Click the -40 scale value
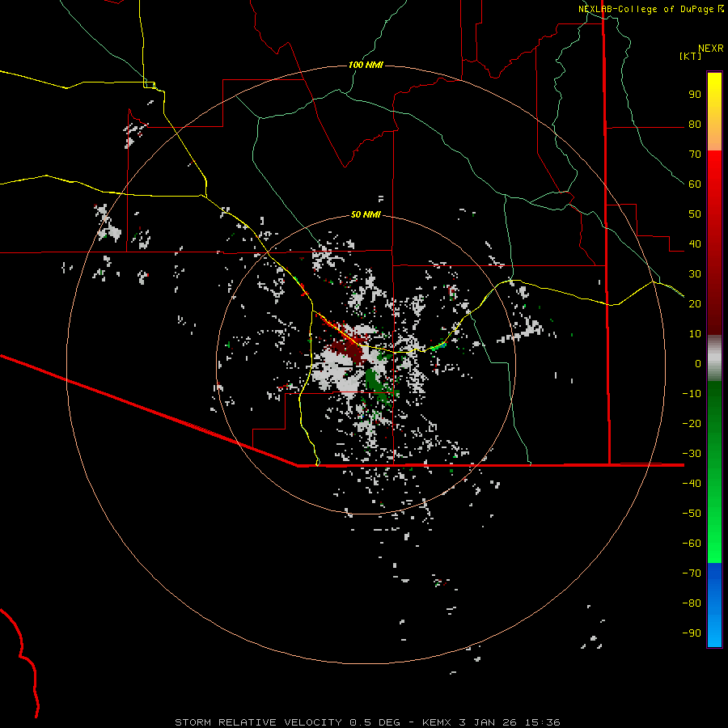This screenshot has height=728, width=728. click(x=692, y=484)
